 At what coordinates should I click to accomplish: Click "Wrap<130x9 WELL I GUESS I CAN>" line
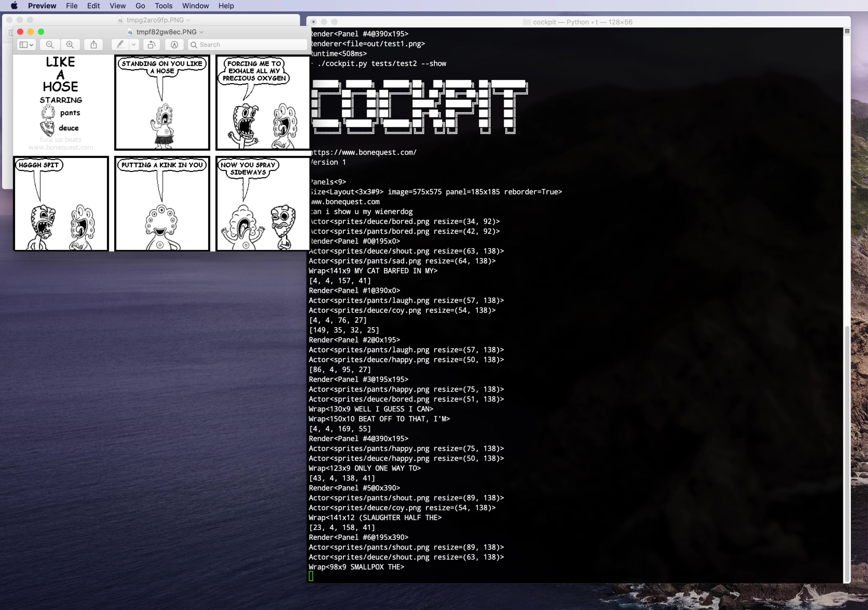[371, 409]
